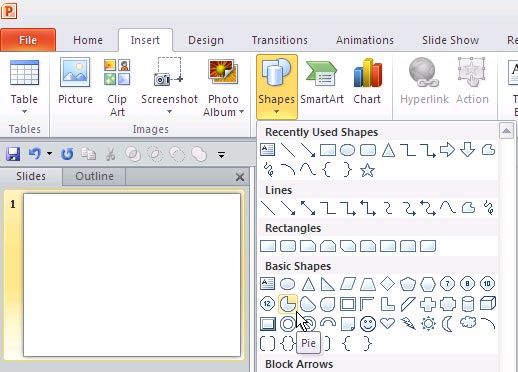The width and height of the screenshot is (518, 372).
Task: Pick the 5-Point Star in recent shapes
Action: (x=367, y=170)
